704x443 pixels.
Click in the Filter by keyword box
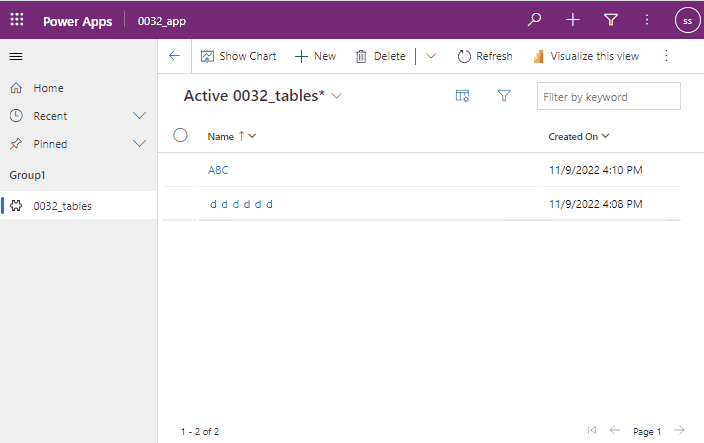tap(608, 97)
